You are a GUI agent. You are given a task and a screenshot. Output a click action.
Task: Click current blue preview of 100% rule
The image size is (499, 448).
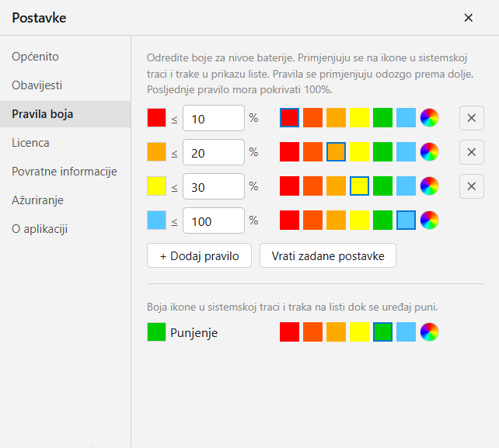click(x=156, y=220)
